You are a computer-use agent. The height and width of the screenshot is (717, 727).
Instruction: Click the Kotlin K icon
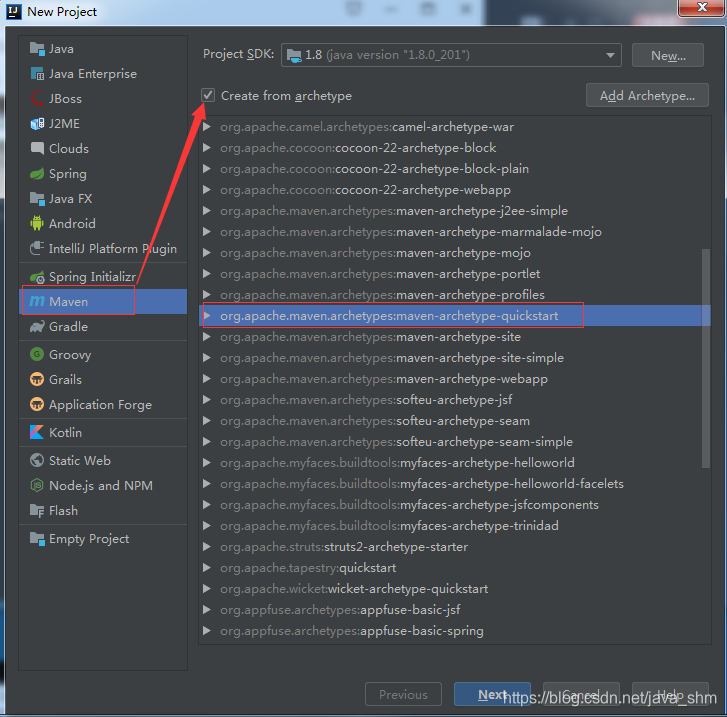(x=37, y=432)
